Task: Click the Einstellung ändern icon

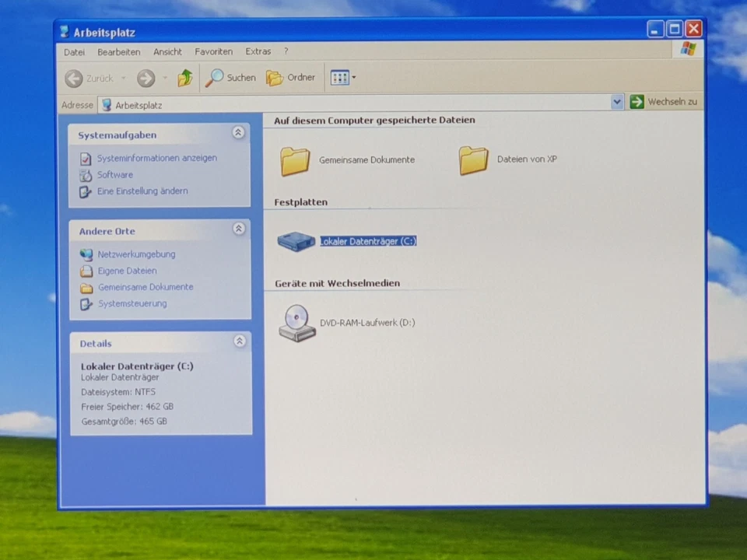Action: [86, 192]
